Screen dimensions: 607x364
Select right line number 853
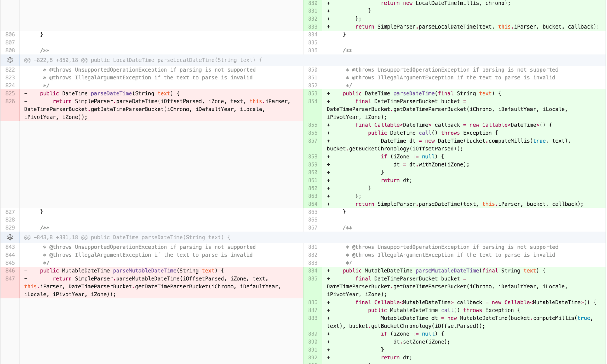pos(313,93)
